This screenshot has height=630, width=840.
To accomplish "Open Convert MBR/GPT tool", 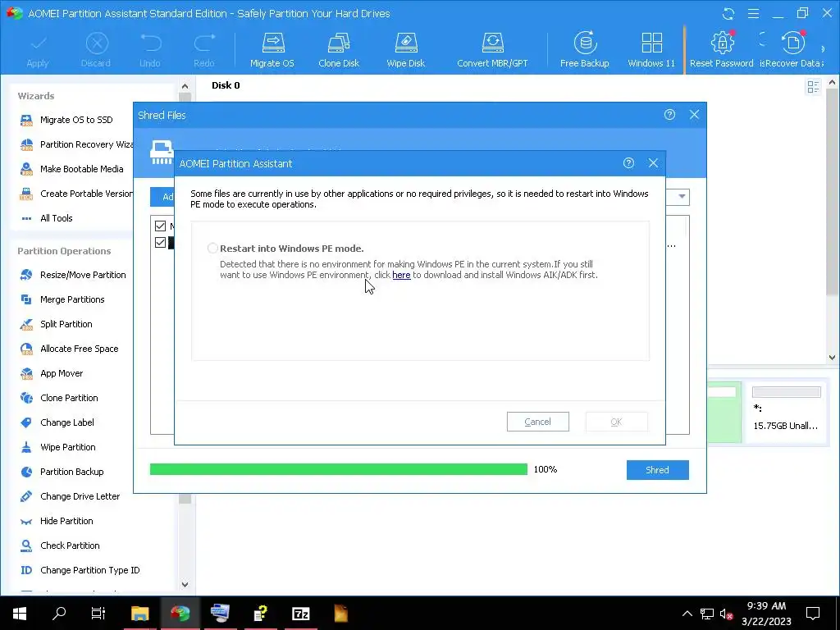I will tap(492, 50).
